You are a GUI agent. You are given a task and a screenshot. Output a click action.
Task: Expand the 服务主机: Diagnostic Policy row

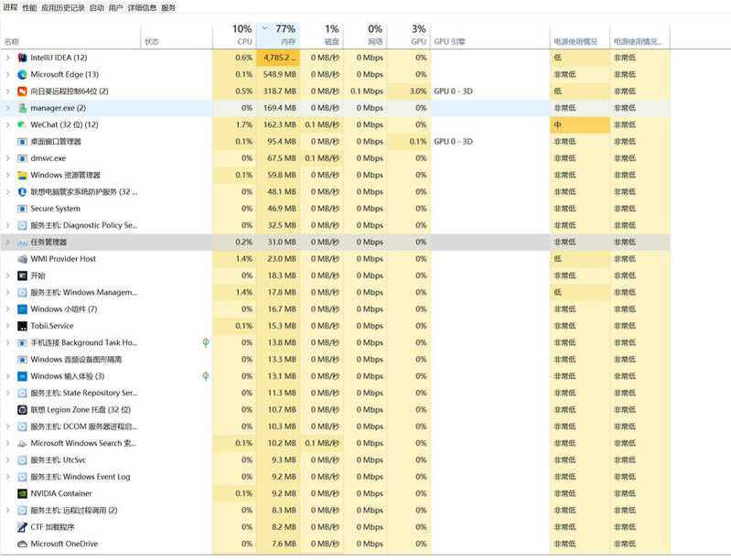pyautogui.click(x=7, y=226)
